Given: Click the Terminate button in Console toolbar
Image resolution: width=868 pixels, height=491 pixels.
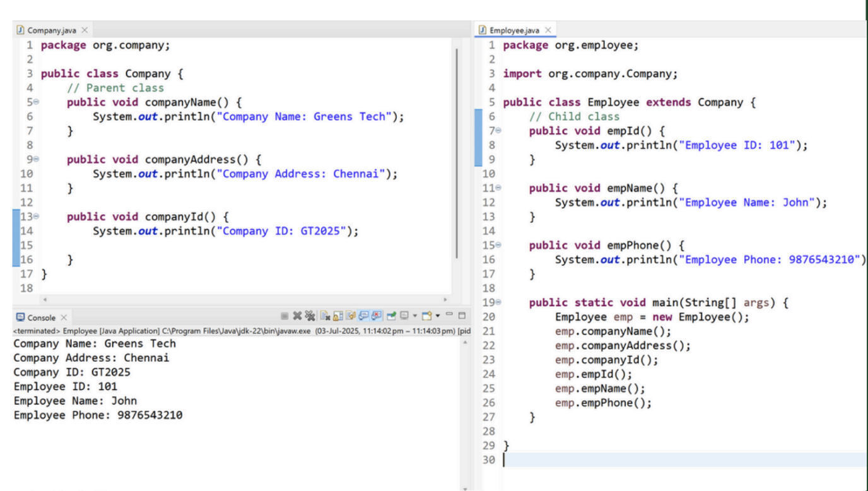Looking at the screenshot, I should [x=284, y=316].
